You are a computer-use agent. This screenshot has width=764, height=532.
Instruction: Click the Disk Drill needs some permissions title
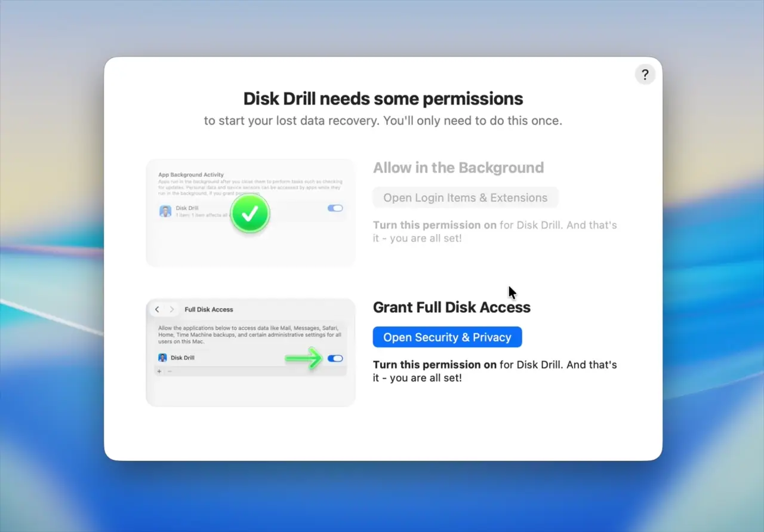383,99
